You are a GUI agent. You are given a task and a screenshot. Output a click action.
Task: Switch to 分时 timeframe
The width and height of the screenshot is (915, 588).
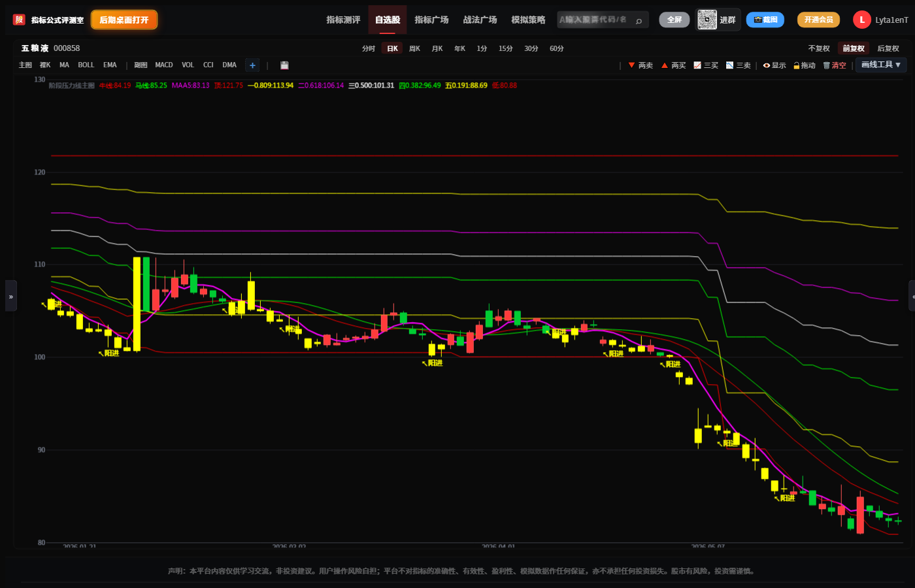(369, 48)
